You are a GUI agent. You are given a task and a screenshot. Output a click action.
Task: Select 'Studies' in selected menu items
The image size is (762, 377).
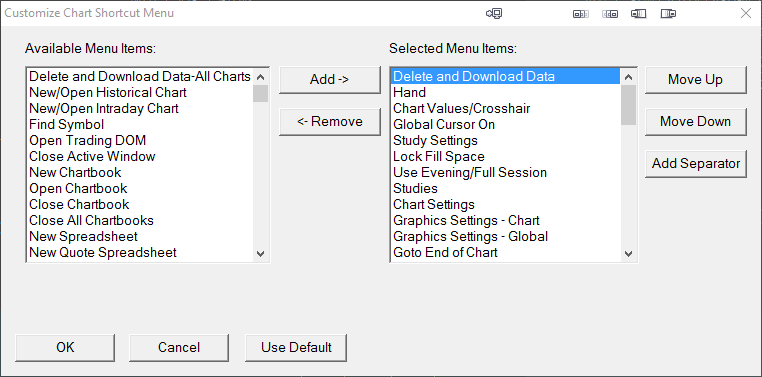pyautogui.click(x=506, y=188)
